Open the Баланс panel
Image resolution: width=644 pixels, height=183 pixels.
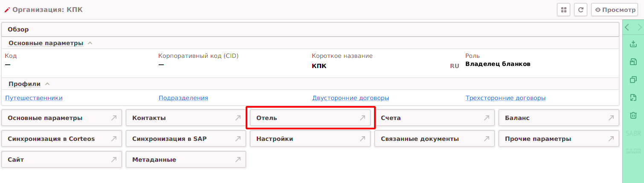pos(558,118)
